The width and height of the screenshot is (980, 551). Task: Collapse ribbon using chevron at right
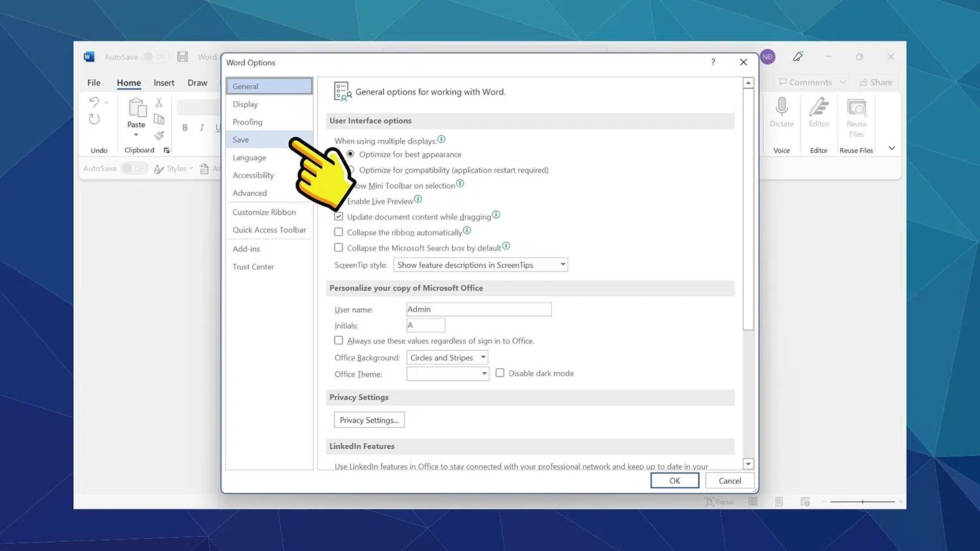click(892, 148)
